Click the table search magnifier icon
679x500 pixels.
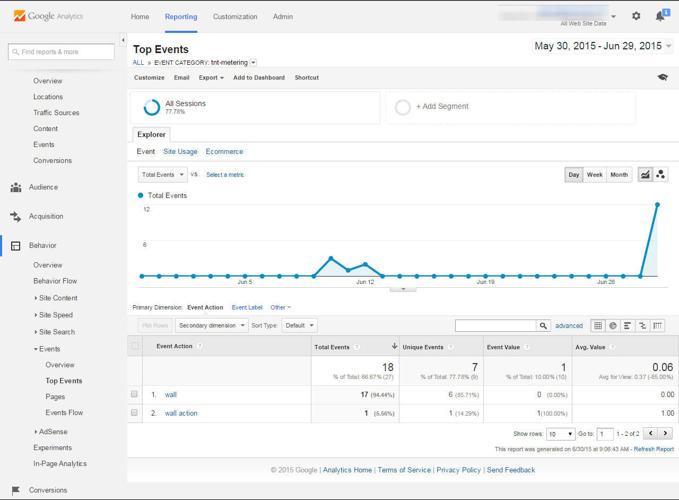click(x=543, y=325)
